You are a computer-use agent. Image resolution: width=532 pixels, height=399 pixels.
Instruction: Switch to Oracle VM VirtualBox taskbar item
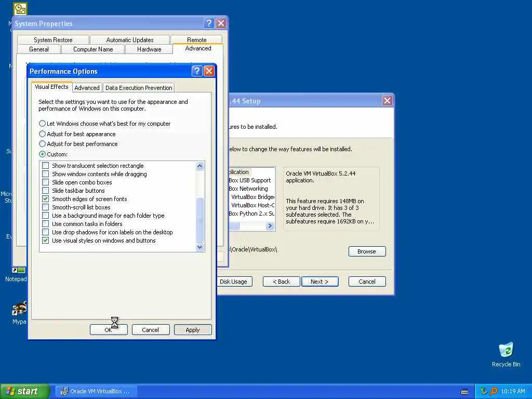tap(97, 391)
